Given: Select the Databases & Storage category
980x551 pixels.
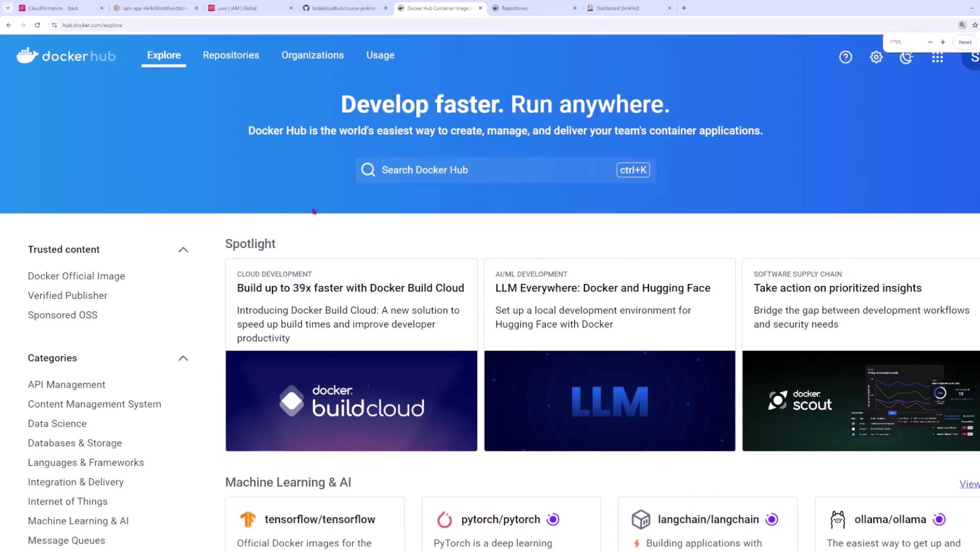Looking at the screenshot, I should 75,443.
